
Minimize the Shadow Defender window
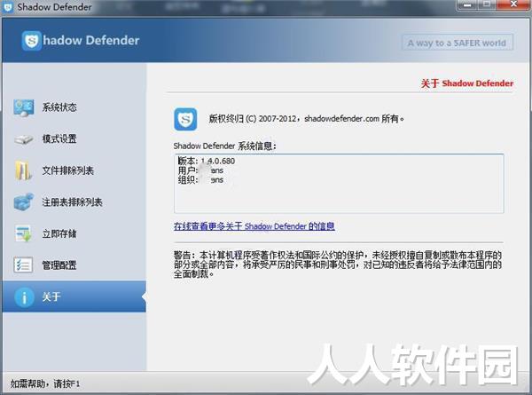467,5
